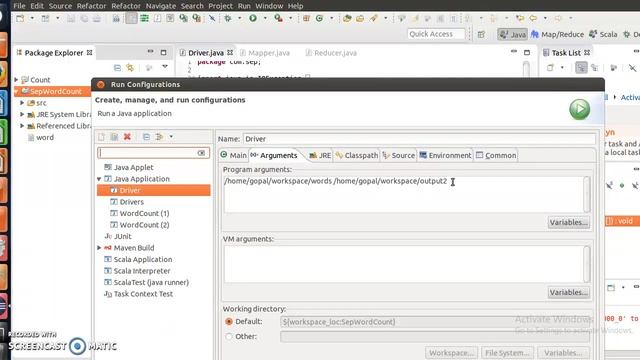Open the Project menu
Screen dimensions: 640x360
[x=220, y=6]
